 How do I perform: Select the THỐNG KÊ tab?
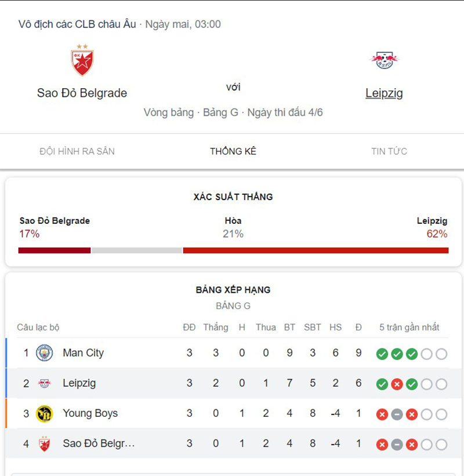click(233, 151)
